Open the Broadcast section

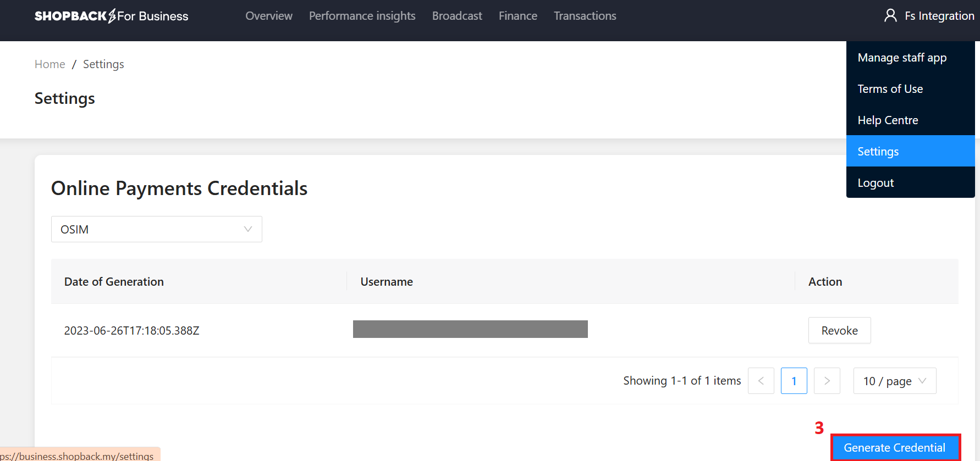[457, 16]
